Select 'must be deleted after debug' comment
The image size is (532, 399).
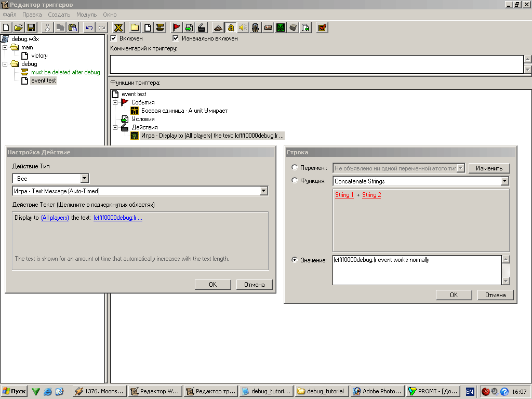(x=65, y=72)
